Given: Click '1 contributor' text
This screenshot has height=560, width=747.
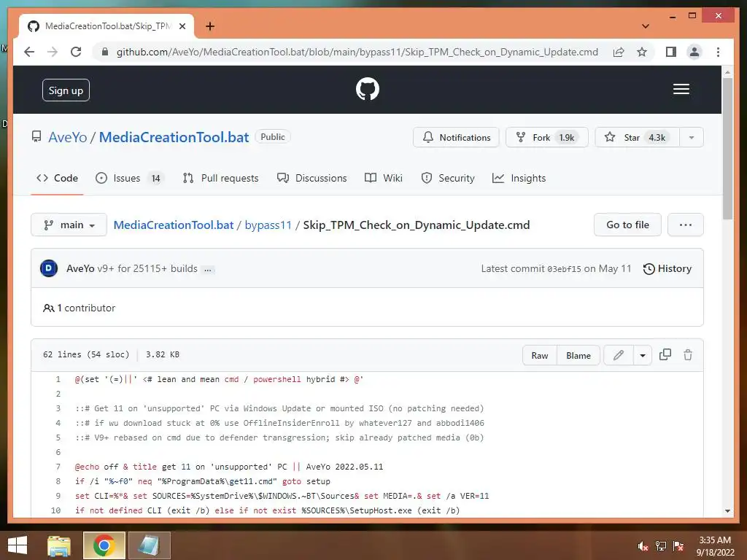Looking at the screenshot, I should (86, 308).
